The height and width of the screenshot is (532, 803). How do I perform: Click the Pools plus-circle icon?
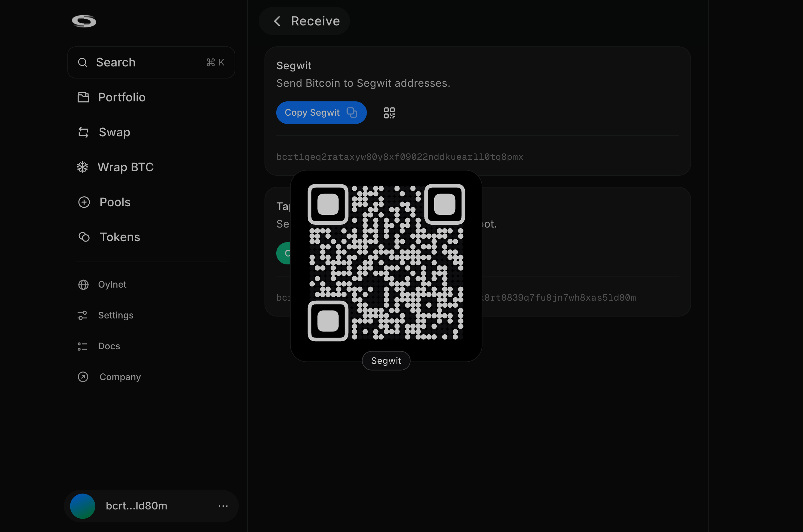pos(84,202)
